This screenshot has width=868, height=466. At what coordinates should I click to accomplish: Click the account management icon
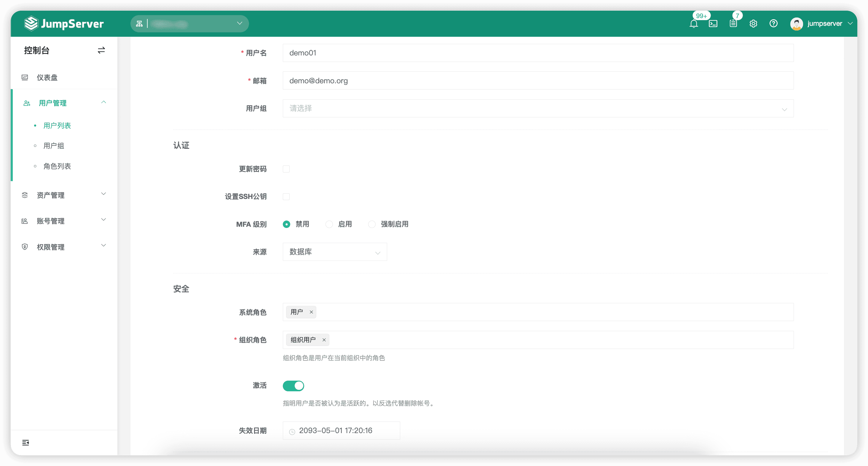point(25,221)
